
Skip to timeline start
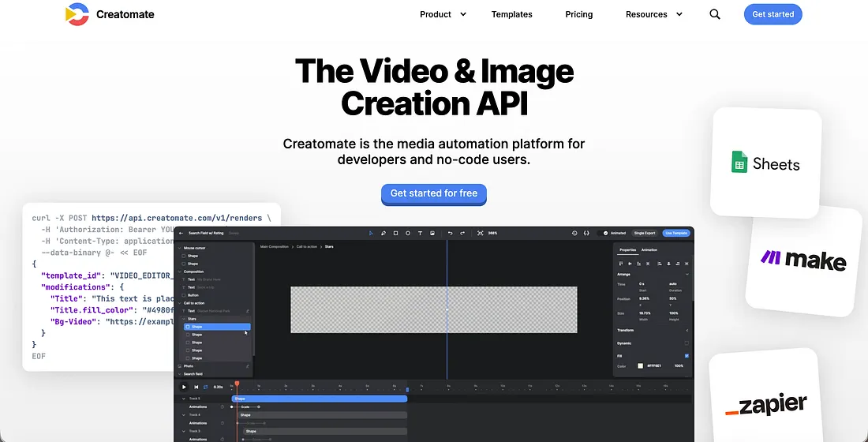tap(196, 387)
